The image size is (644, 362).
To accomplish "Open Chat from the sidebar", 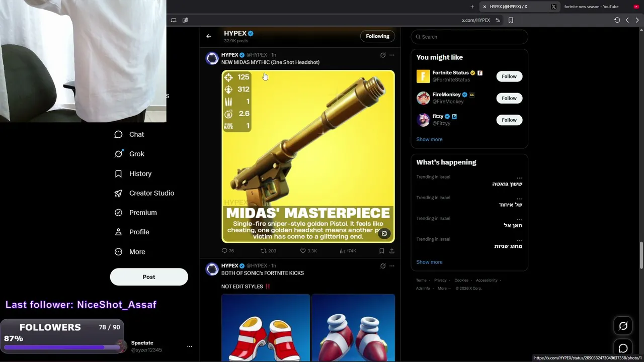I will click(129, 134).
